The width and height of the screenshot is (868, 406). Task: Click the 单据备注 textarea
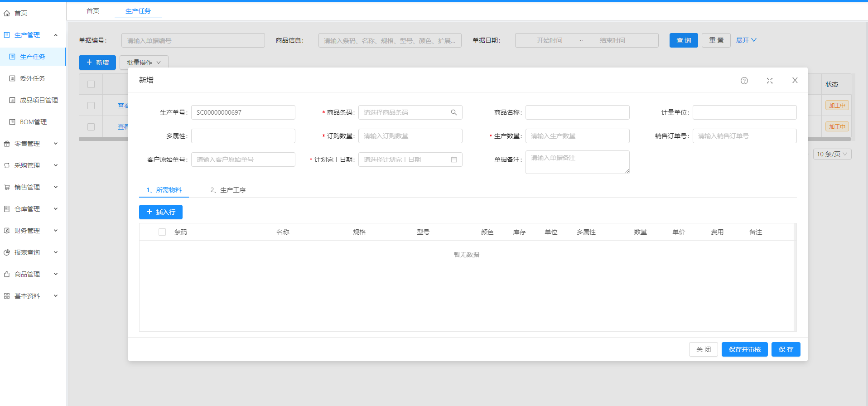(578, 162)
